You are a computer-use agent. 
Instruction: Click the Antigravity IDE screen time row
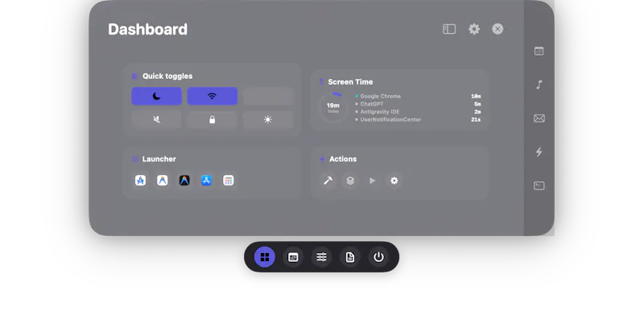pos(418,112)
